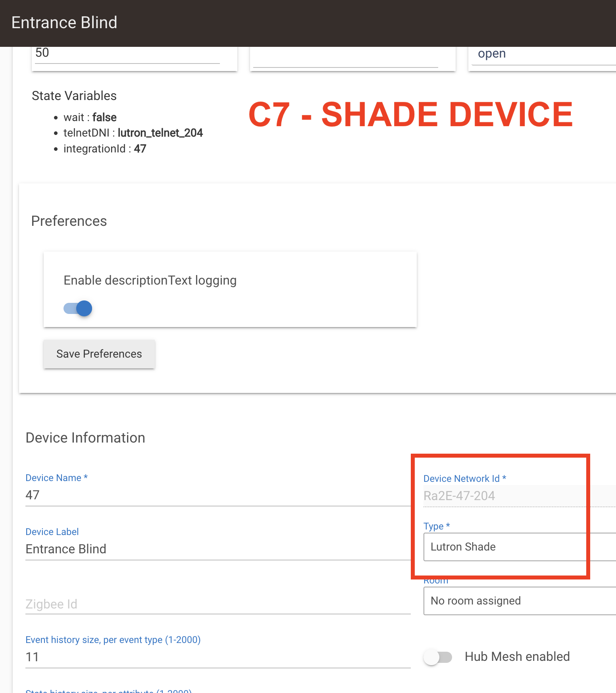Edit the Device Label Entrance Blind field
The height and width of the screenshot is (693, 616).
tap(159, 549)
